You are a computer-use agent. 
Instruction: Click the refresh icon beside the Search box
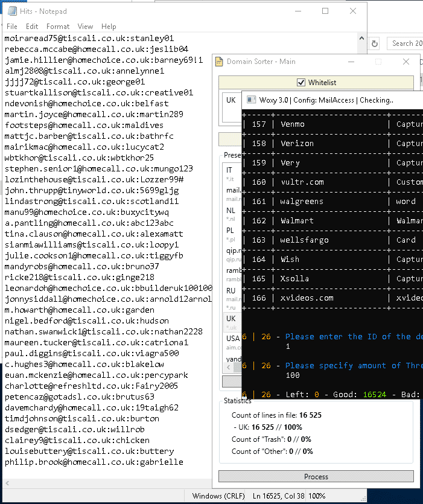[x=375, y=43]
